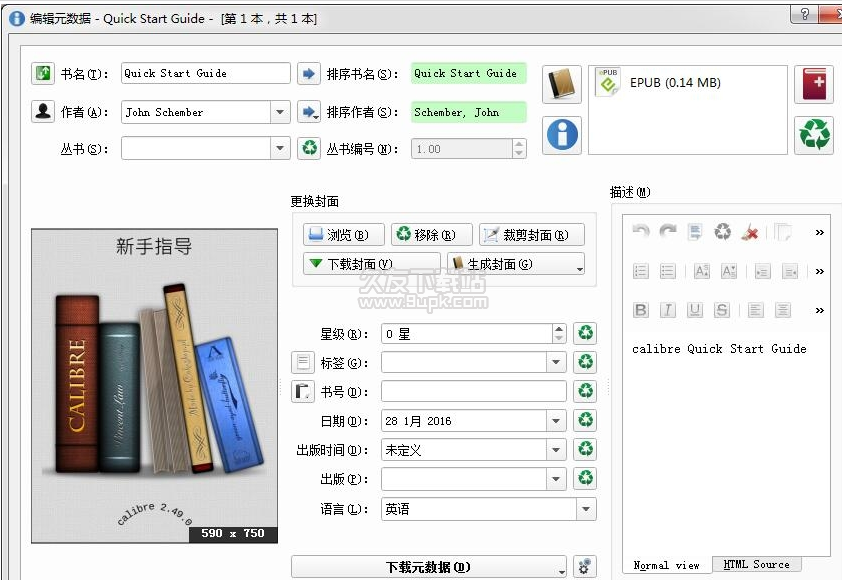
Task: Click the 生成封面 generate cover button
Action: pos(516,264)
